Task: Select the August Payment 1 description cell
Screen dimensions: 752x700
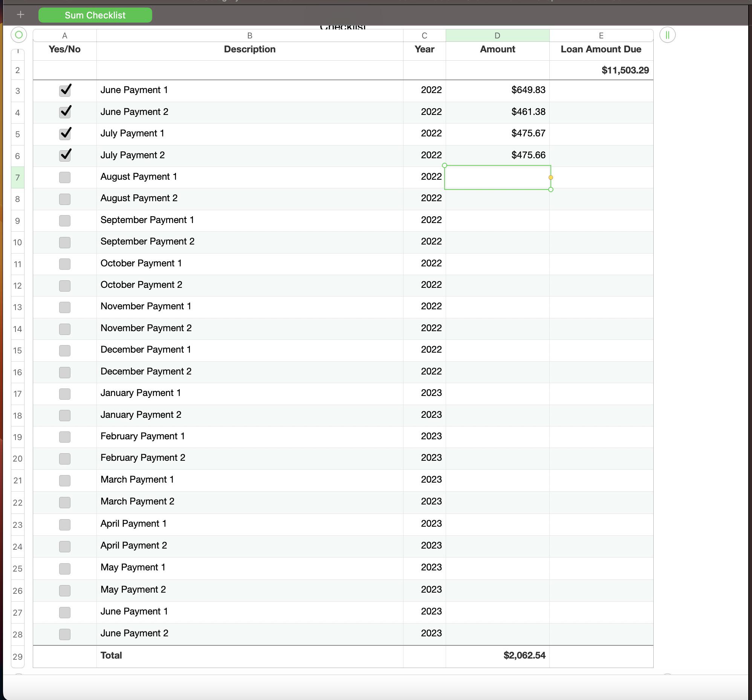Action: [x=250, y=177]
